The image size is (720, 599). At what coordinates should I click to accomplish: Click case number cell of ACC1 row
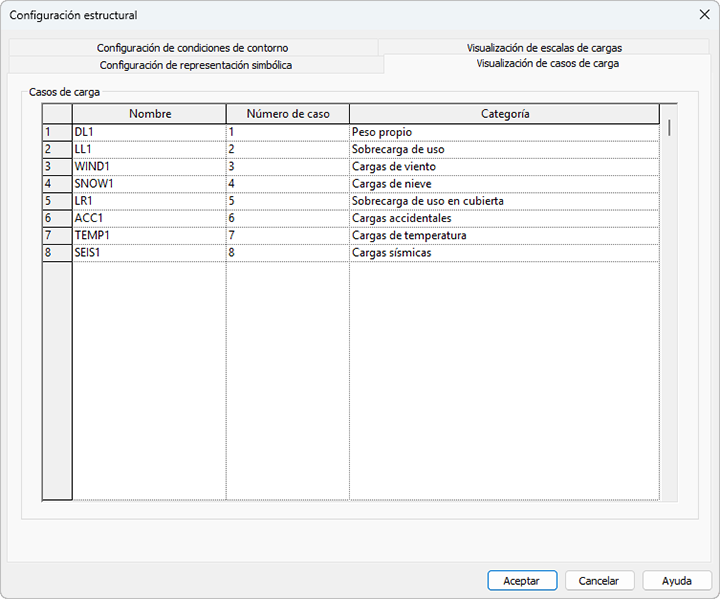point(288,218)
